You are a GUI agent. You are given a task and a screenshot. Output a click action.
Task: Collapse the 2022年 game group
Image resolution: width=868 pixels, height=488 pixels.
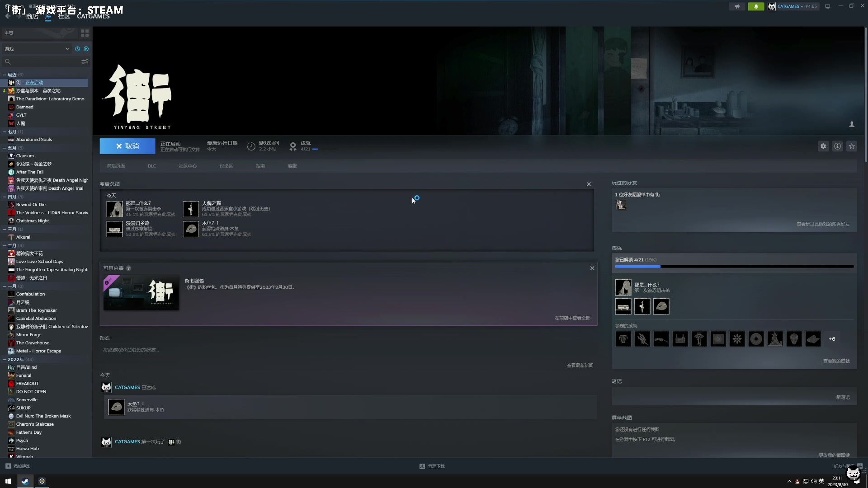point(5,360)
